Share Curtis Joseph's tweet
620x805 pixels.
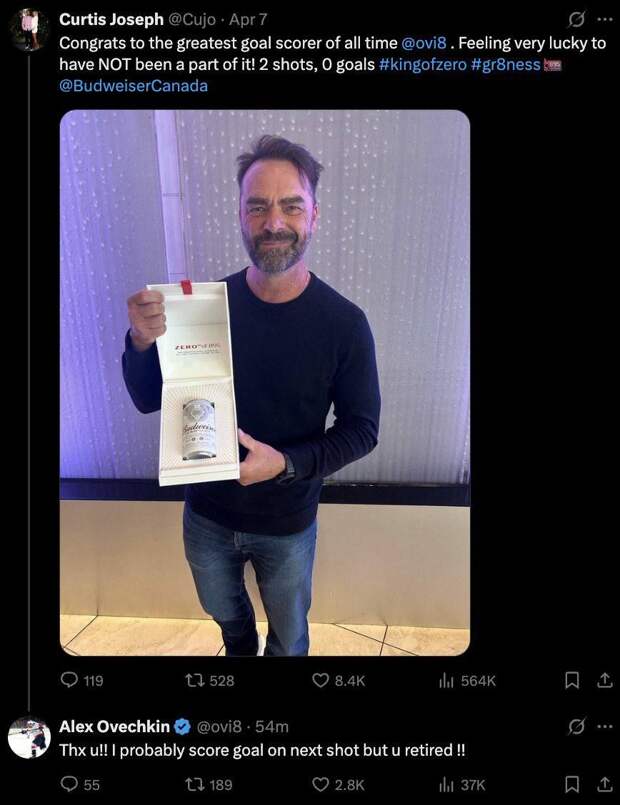point(605,680)
